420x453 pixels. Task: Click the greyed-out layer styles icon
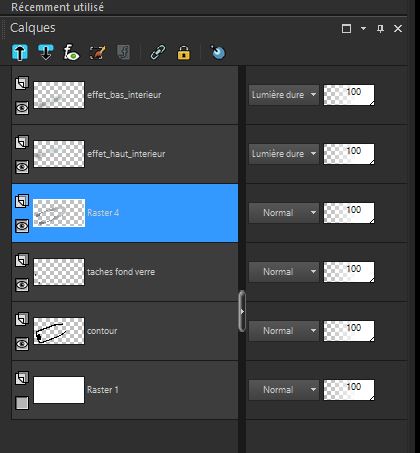123,52
